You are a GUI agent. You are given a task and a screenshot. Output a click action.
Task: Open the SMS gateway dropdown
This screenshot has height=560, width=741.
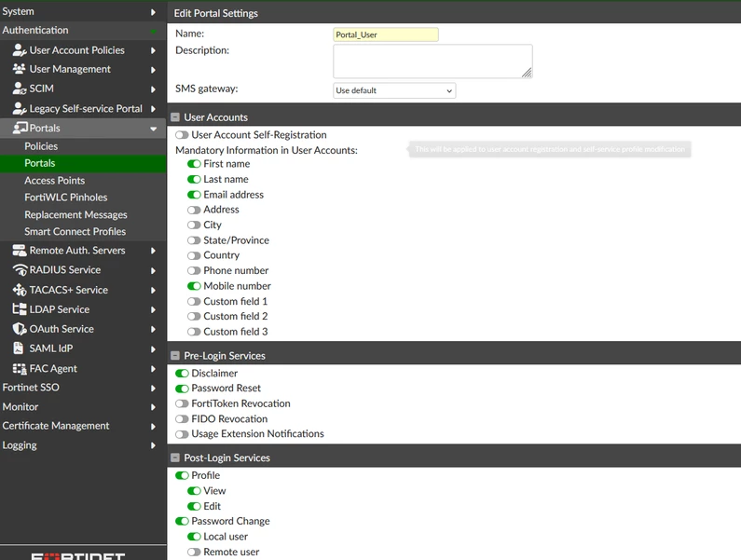tap(394, 90)
